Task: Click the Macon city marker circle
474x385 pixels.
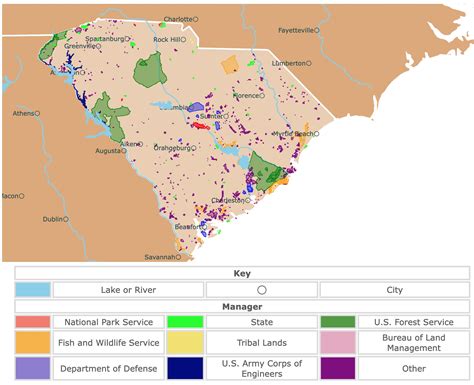Action: click(22, 196)
